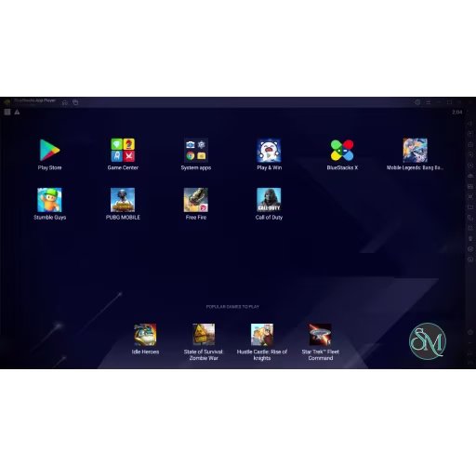Open the settings gear at sidebar bottom
This screenshot has height=465, width=476.
tap(470, 332)
